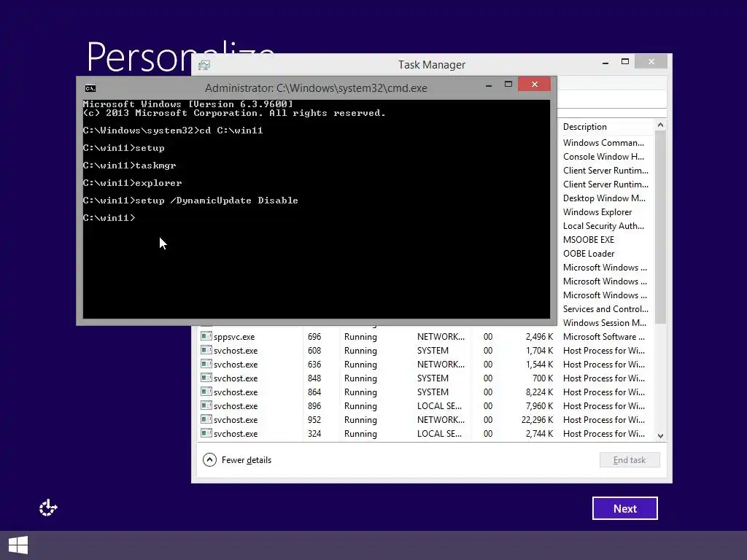
Task: Select icon of svchost.exe PID 636
Action: (x=206, y=364)
